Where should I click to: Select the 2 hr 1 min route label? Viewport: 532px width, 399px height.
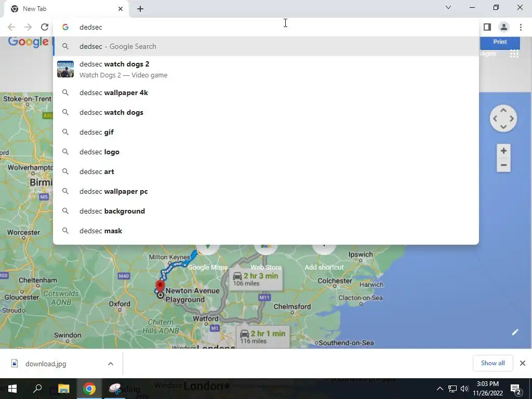(x=263, y=337)
